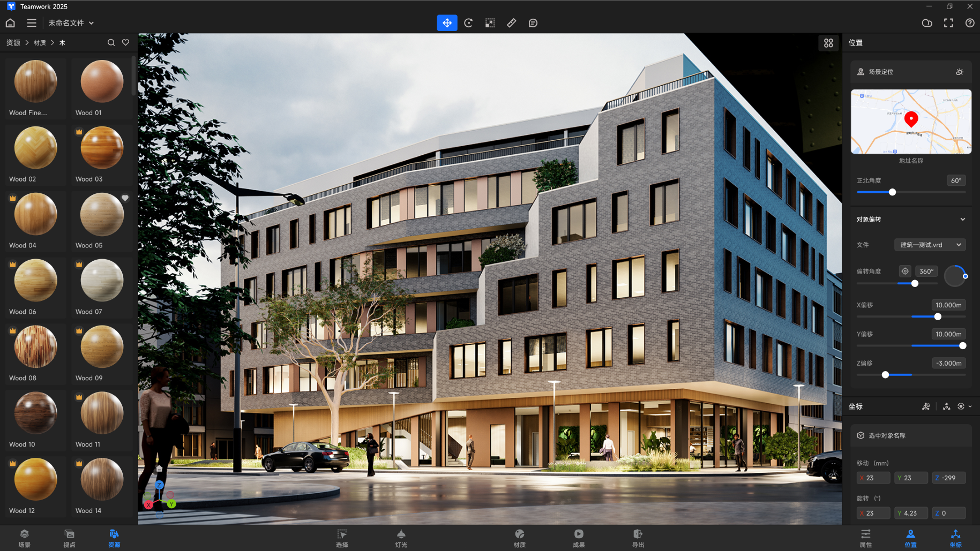Viewport: 980px width, 551px height.
Task: Open the 未命名文件 file name dropdown
Action: coord(71,23)
